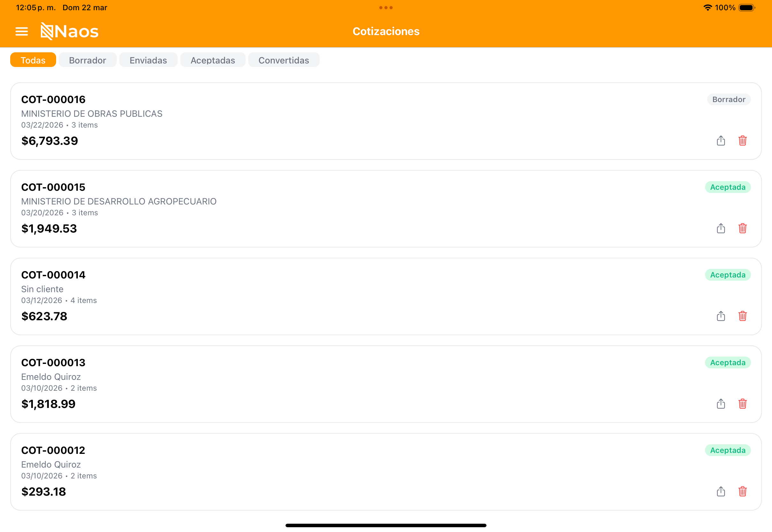Open quotation COT-000015 title

pyautogui.click(x=53, y=187)
